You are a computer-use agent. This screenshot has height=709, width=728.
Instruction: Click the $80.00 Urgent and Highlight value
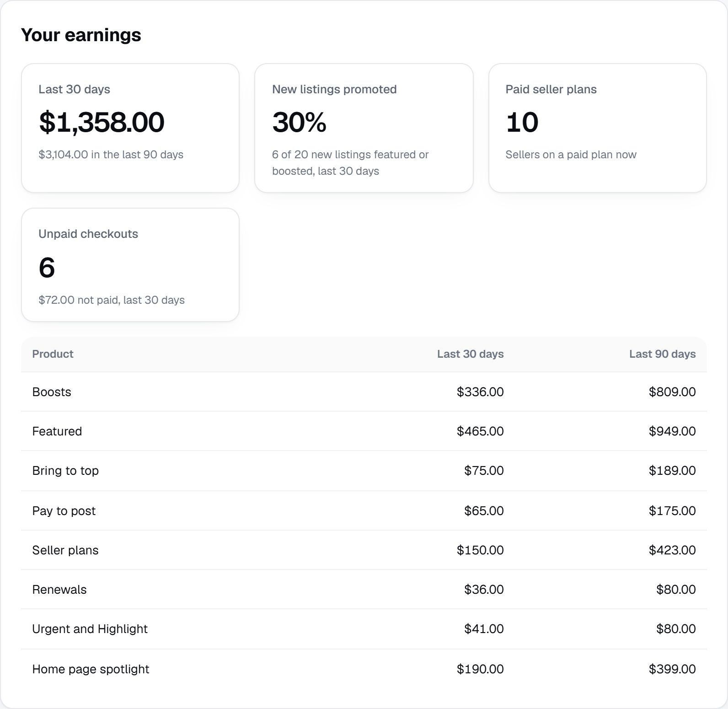pyautogui.click(x=676, y=629)
